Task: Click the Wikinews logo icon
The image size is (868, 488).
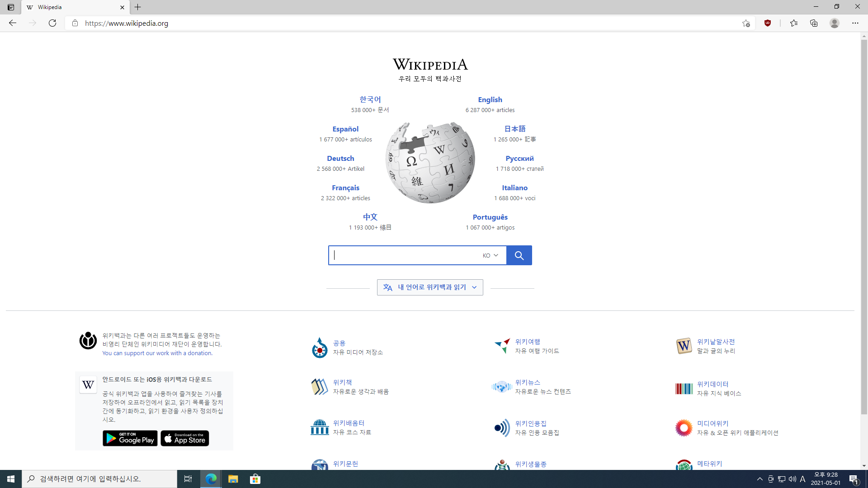Action: pyautogui.click(x=502, y=387)
